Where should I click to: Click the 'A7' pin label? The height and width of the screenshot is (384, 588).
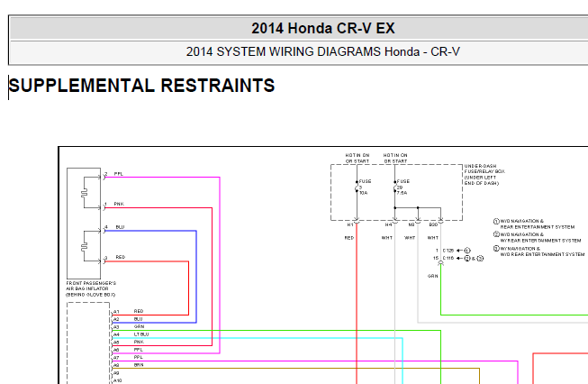pyautogui.click(x=116, y=358)
